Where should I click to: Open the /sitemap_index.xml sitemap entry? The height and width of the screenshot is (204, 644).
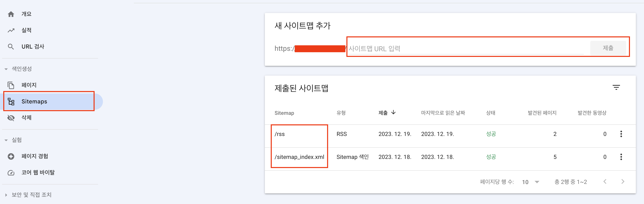(x=299, y=157)
